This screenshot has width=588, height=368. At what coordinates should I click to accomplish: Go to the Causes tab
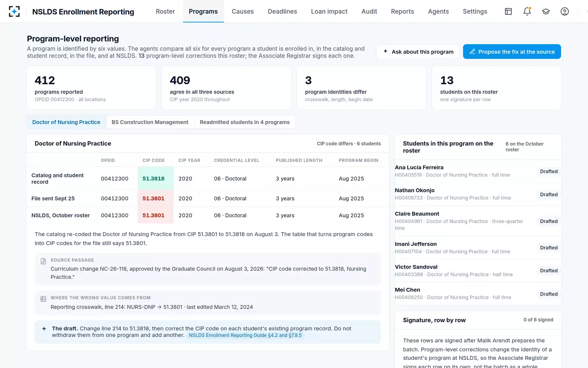(243, 11)
